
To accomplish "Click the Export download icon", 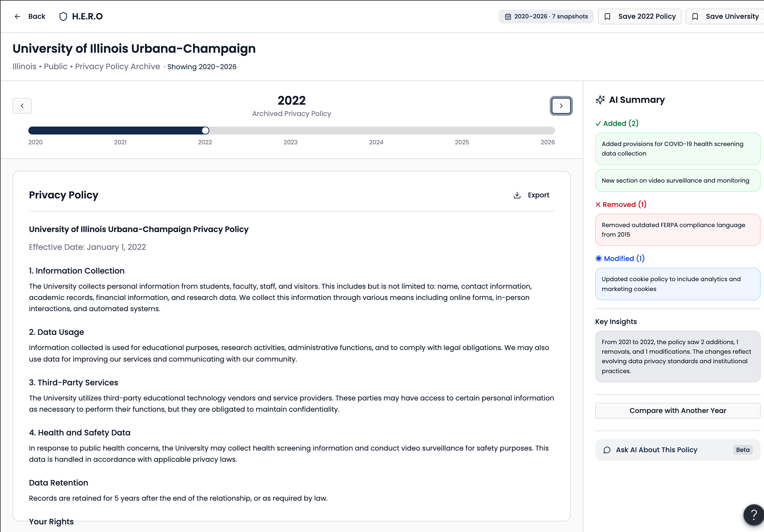I will tap(517, 195).
